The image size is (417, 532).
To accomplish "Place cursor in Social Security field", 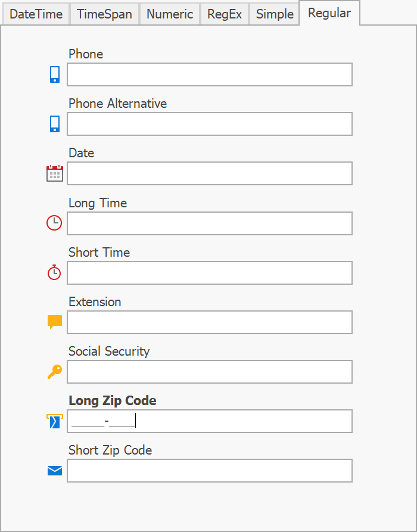I will 210,372.
